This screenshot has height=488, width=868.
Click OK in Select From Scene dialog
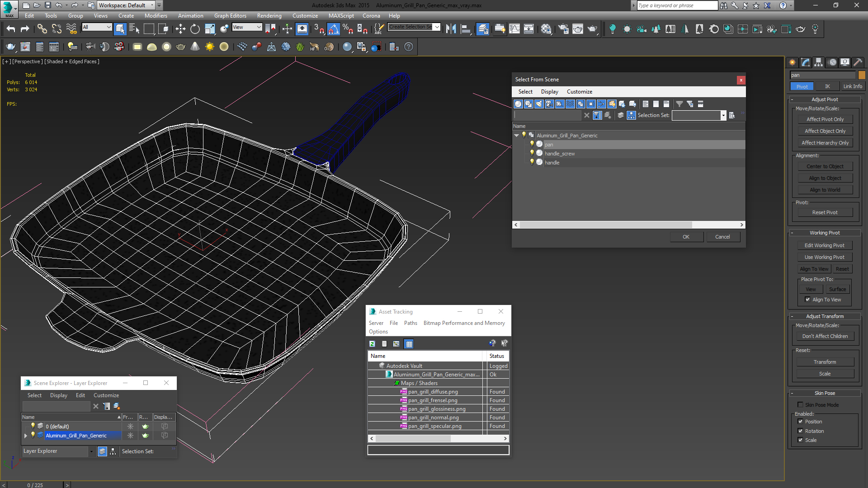coord(686,237)
